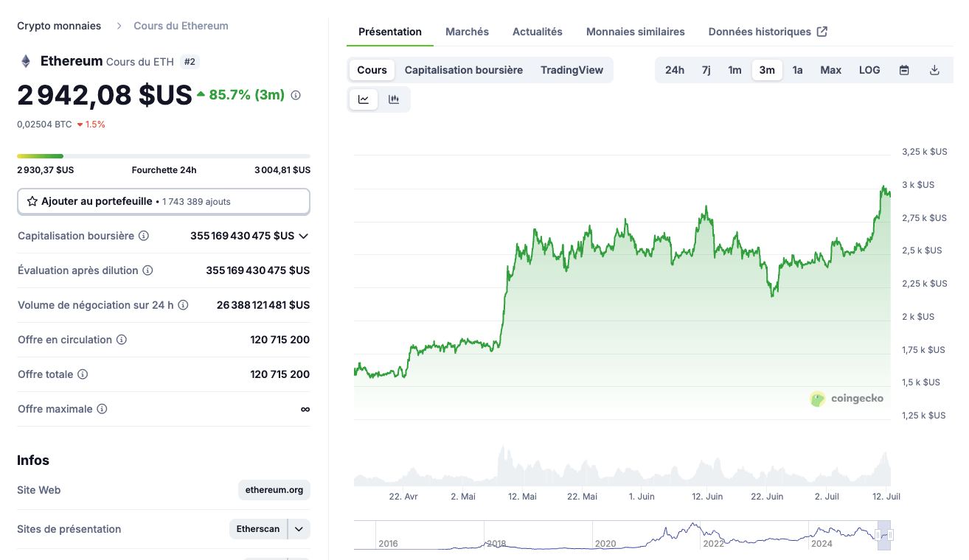Click the star icon in Ajouter au portefeuille
The image size is (969, 560).
pyautogui.click(x=32, y=201)
